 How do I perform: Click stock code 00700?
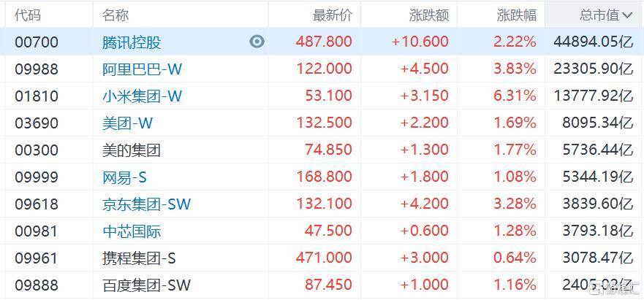tap(37, 42)
